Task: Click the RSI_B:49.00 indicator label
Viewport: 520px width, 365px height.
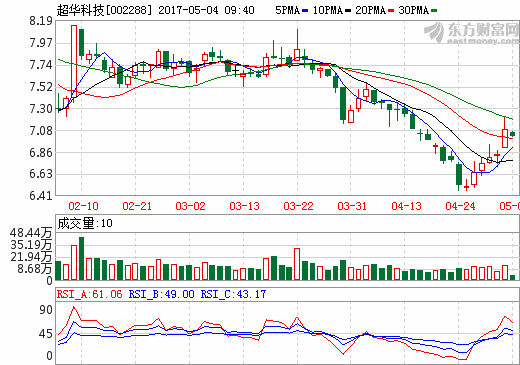Action: click(x=161, y=294)
